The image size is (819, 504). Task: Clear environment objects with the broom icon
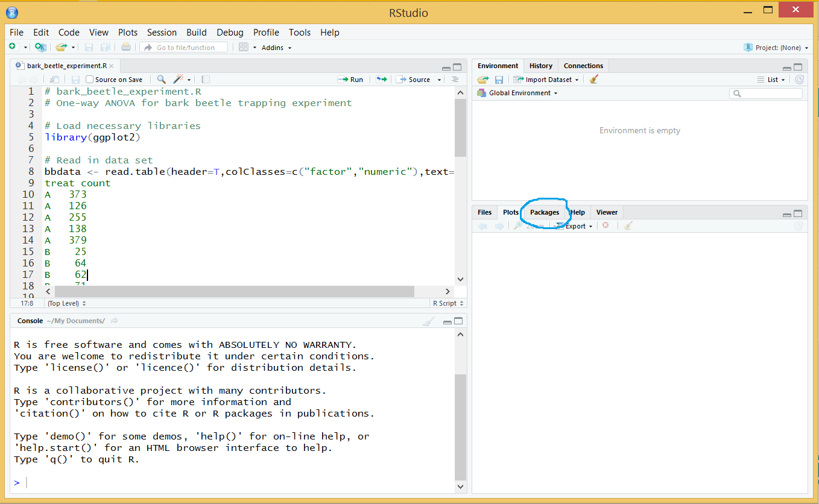(x=593, y=80)
